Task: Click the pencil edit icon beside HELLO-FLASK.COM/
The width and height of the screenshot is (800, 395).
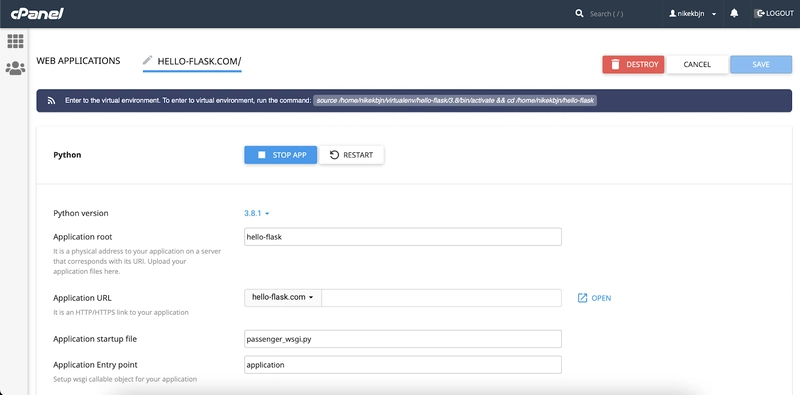Action: pyautogui.click(x=147, y=60)
